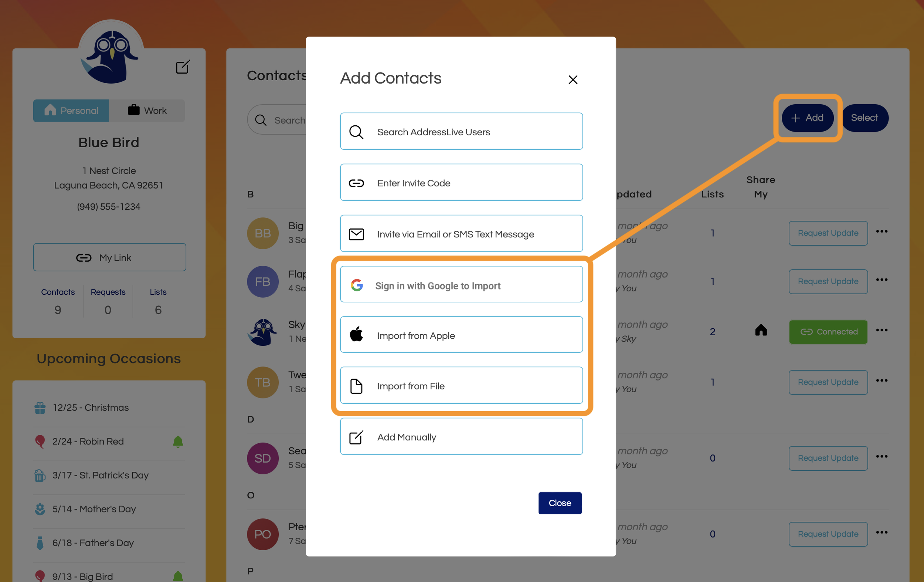Toggle the Big Bird occasion bell
This screenshot has height=582, width=924.
[178, 576]
